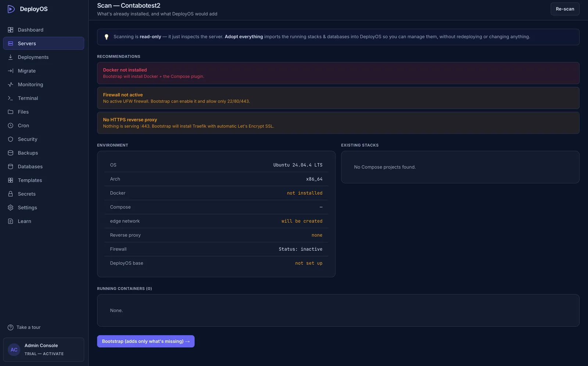This screenshot has height=366, width=588.
Task: Click the x86_64 architecture value
Action: coord(314,179)
